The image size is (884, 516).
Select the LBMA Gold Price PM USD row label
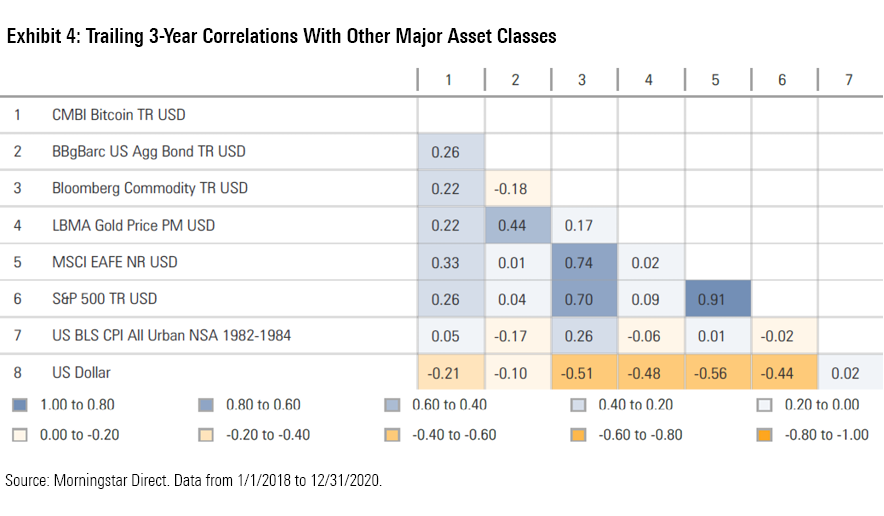(133, 225)
